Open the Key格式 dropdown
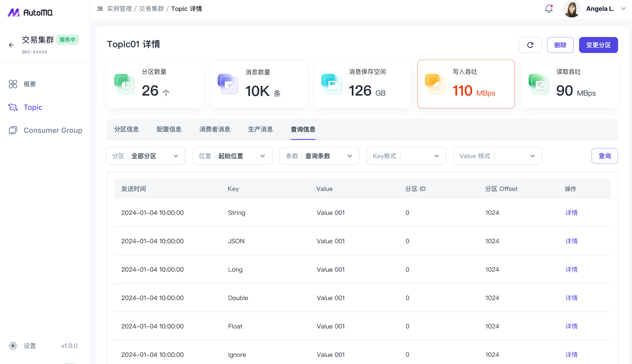The image size is (632, 364). point(406,156)
